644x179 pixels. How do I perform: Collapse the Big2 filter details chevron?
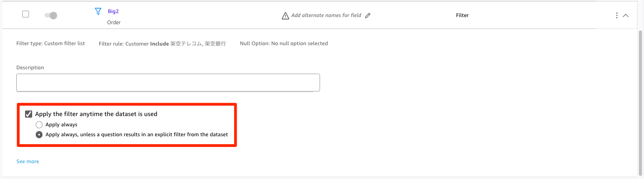(626, 15)
